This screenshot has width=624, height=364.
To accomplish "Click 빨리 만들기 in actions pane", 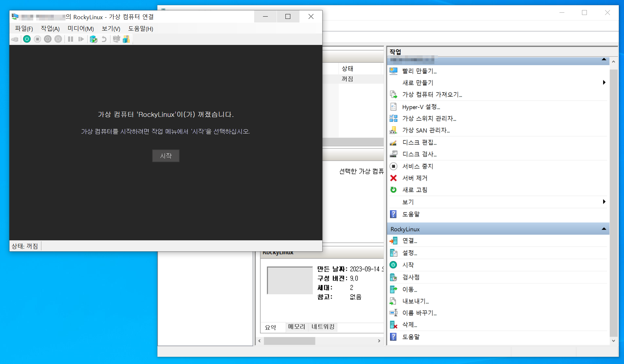I will tap(419, 71).
